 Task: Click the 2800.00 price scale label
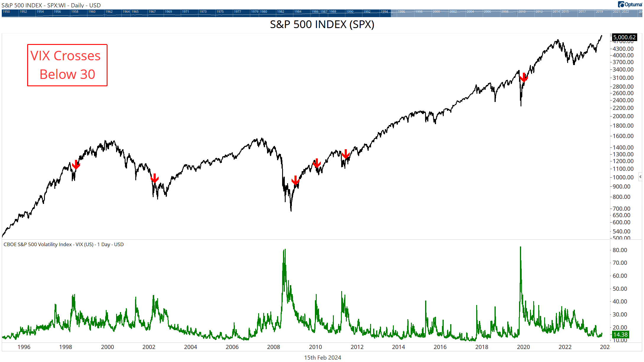click(623, 87)
